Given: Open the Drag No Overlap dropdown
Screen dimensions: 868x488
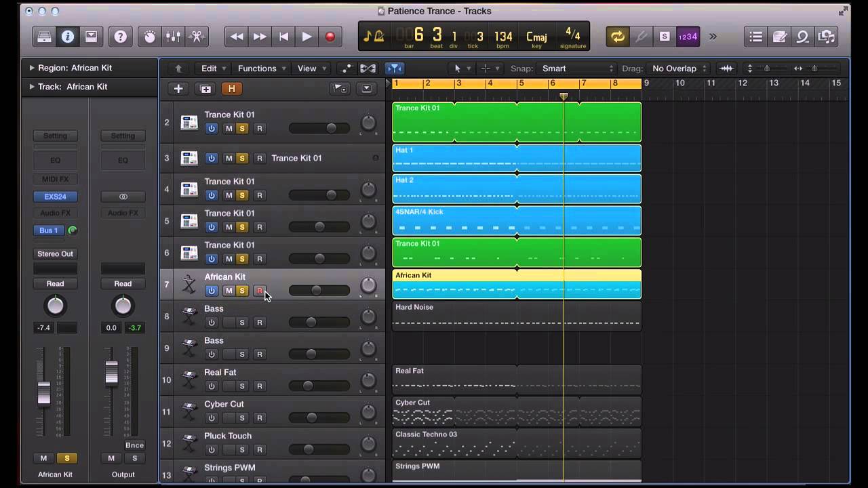Looking at the screenshot, I should point(678,68).
